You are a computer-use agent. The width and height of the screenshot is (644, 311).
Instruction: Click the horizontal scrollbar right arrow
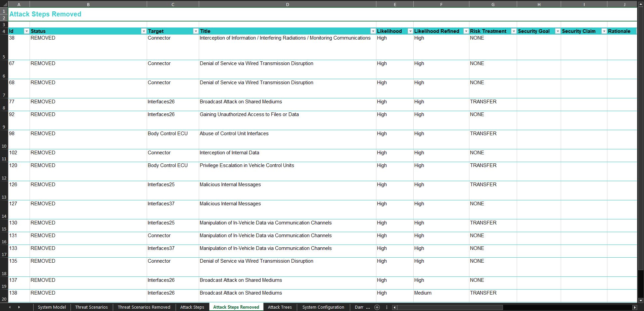(634, 307)
